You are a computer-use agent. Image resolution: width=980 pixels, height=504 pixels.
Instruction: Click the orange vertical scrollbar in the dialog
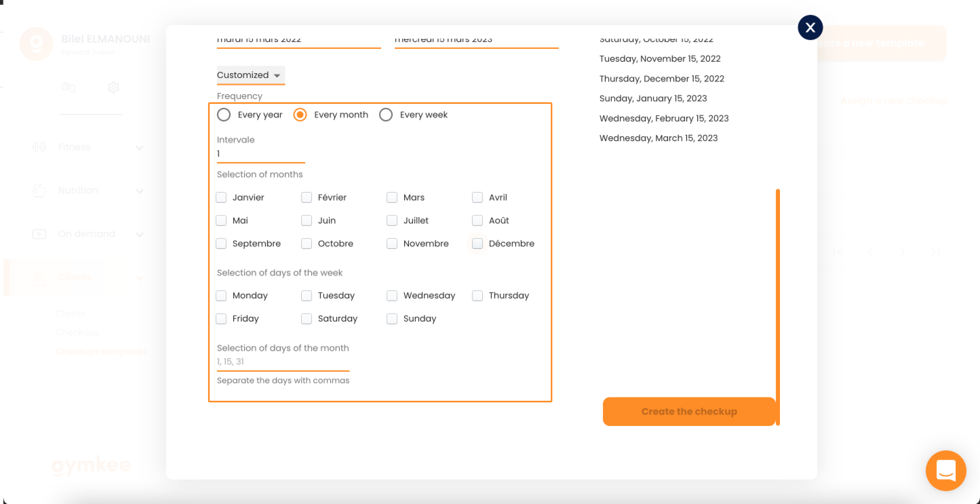[778, 307]
